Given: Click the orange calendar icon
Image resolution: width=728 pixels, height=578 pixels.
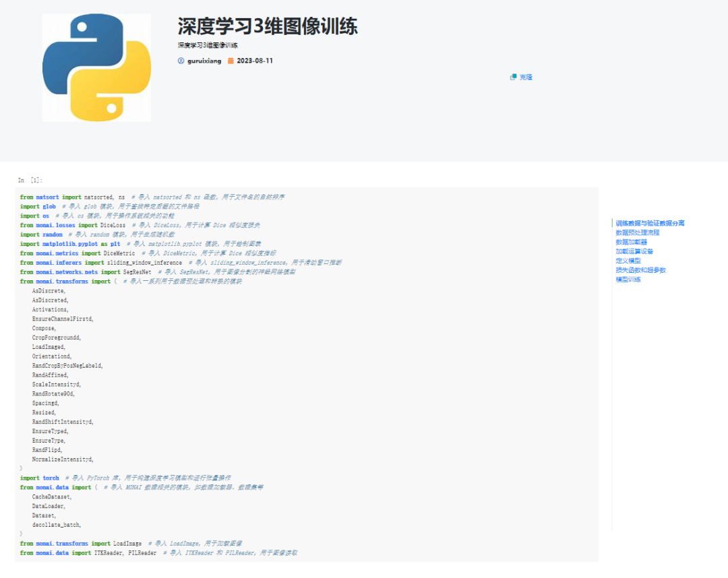Looking at the screenshot, I should 231,61.
